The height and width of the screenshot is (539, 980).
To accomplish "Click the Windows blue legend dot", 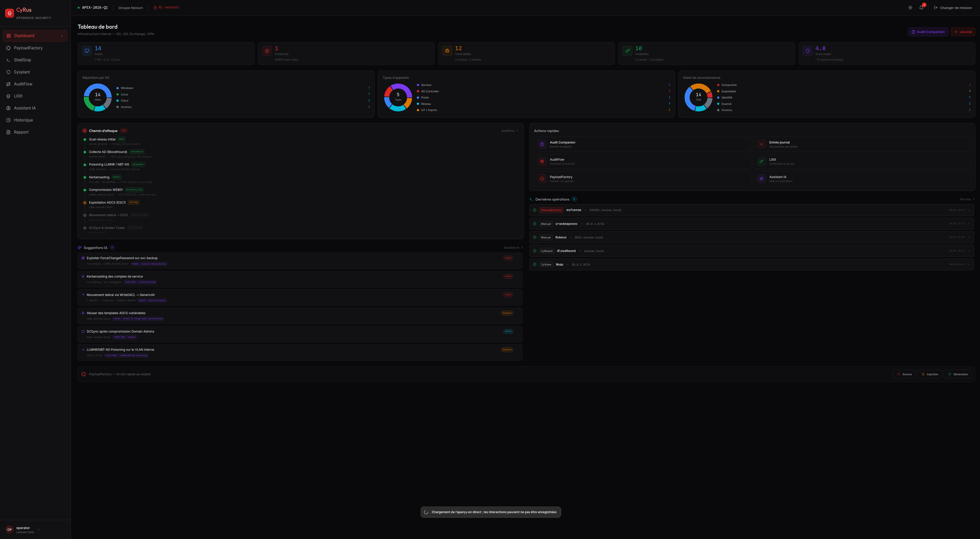I will (x=117, y=88).
